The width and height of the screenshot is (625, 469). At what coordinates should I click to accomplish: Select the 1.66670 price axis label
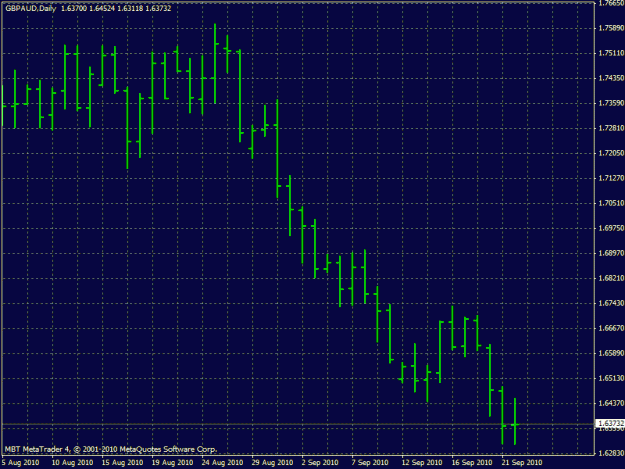611,328
